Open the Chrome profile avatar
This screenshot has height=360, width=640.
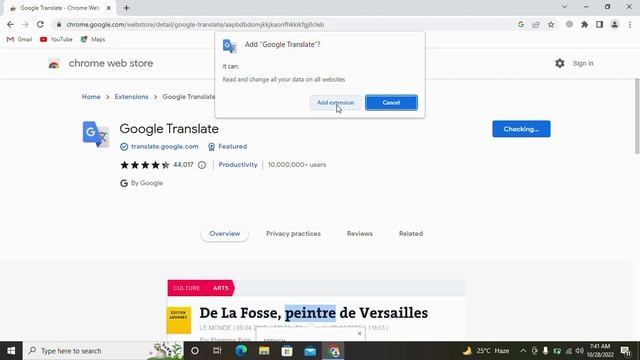(x=614, y=24)
